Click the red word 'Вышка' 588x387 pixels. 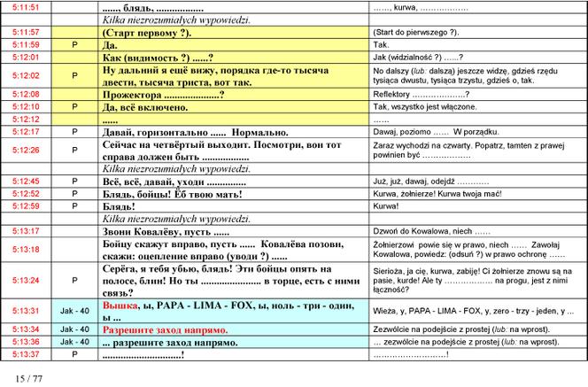tap(120, 306)
